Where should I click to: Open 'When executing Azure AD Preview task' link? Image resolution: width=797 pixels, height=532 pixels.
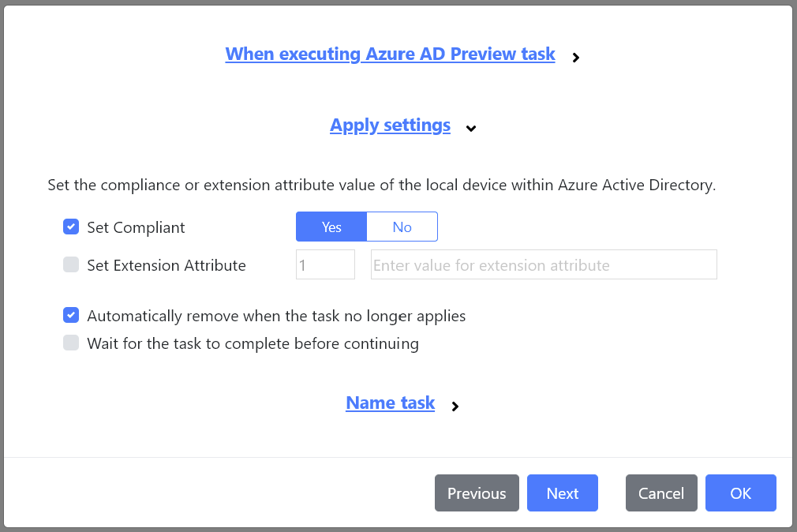click(x=390, y=54)
